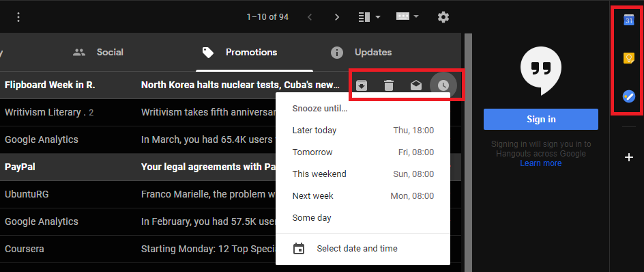
Task: Click the Hangouts quotation logo
Action: pyautogui.click(x=541, y=71)
